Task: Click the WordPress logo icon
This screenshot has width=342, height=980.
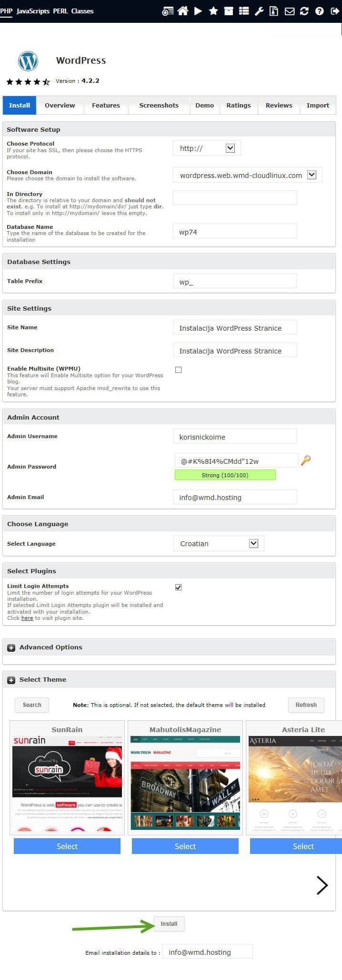Action: pyautogui.click(x=28, y=61)
